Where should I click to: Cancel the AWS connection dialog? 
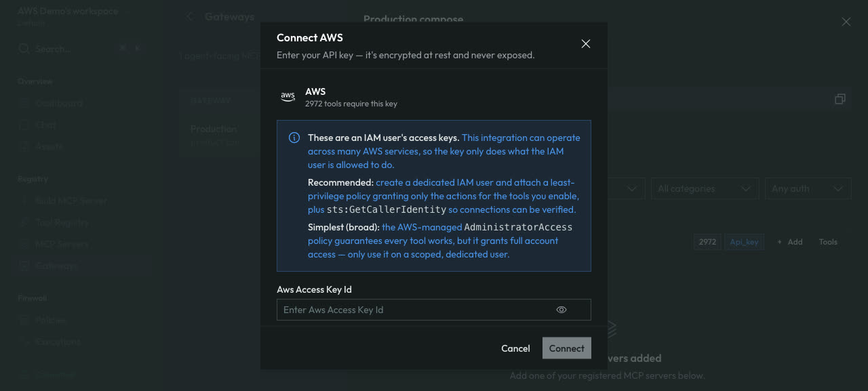515,348
